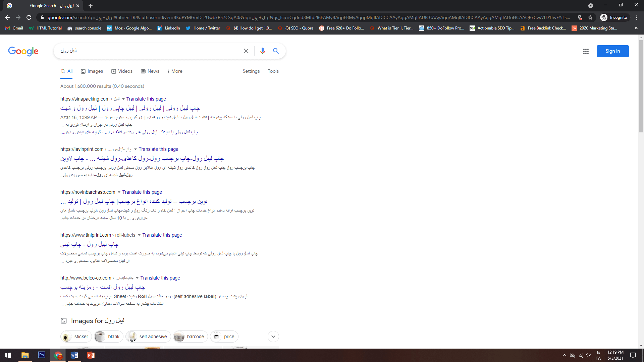644x362 pixels.
Task: Filter images by the sticker chip
Action: tap(76, 337)
